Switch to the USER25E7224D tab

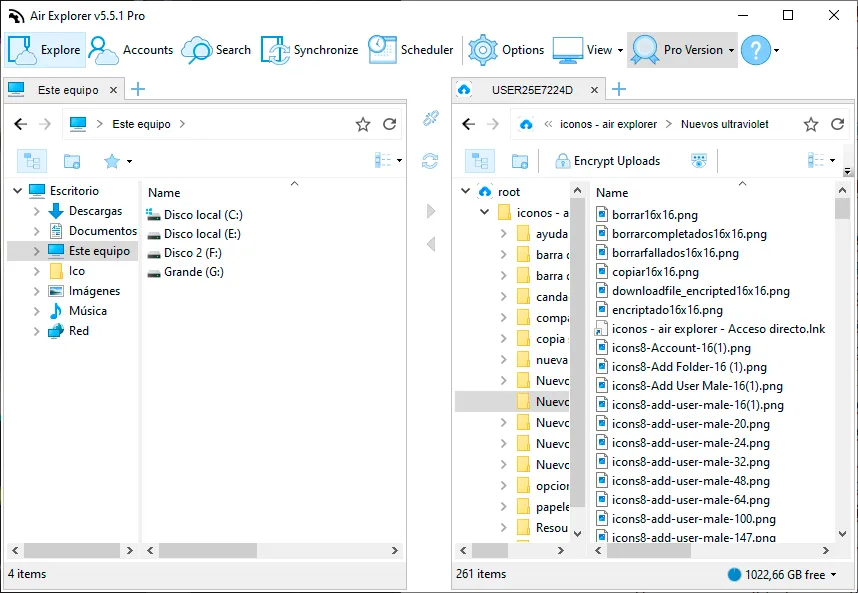point(532,90)
